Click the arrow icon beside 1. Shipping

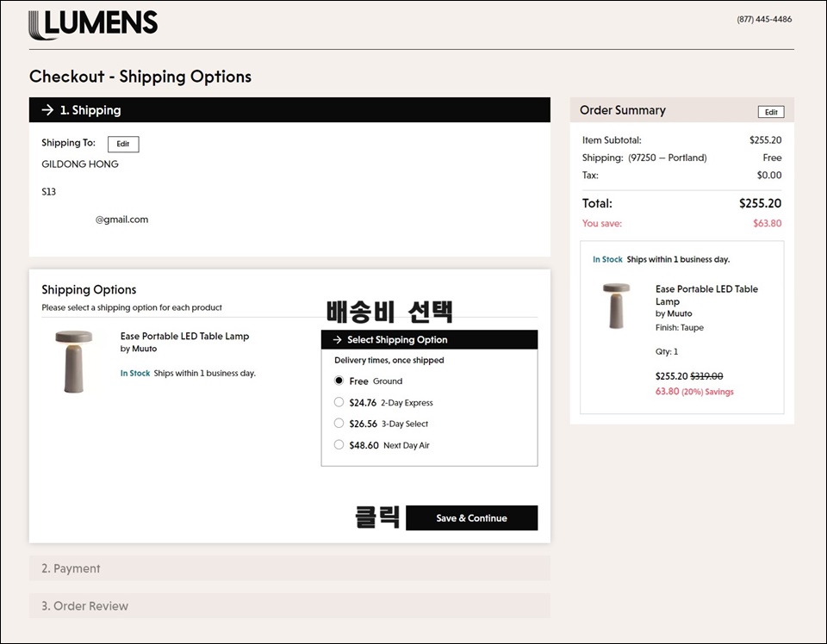[47, 109]
